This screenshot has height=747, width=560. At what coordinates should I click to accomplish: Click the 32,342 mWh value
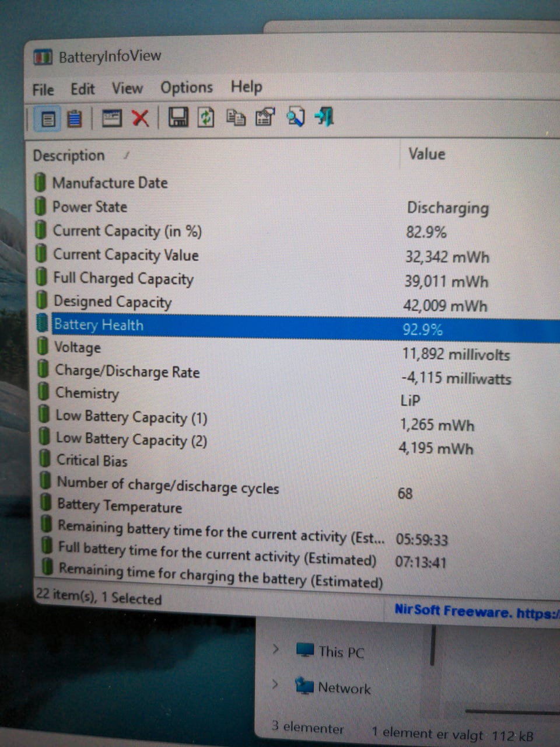(x=447, y=257)
